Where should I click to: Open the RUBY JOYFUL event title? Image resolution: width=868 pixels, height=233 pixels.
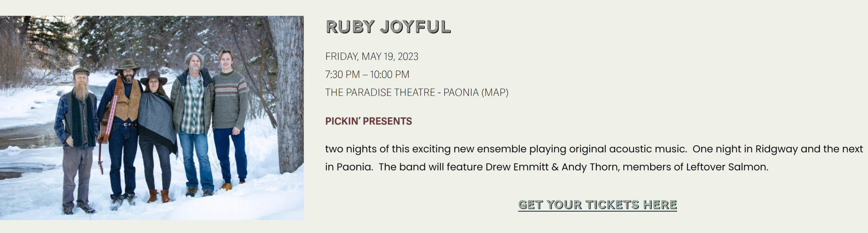(388, 27)
